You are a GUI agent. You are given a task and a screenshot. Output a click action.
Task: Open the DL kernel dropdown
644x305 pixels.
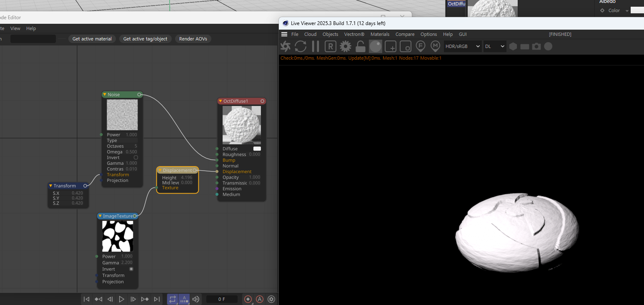click(495, 46)
